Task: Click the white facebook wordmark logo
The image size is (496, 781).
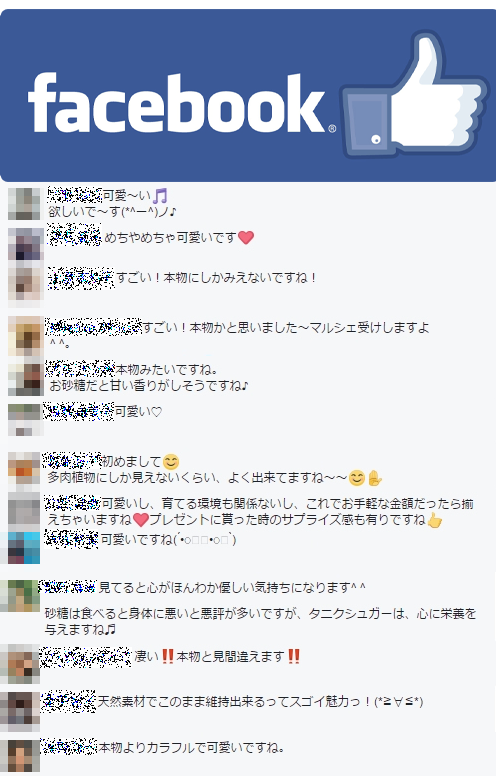Action: coord(181,104)
